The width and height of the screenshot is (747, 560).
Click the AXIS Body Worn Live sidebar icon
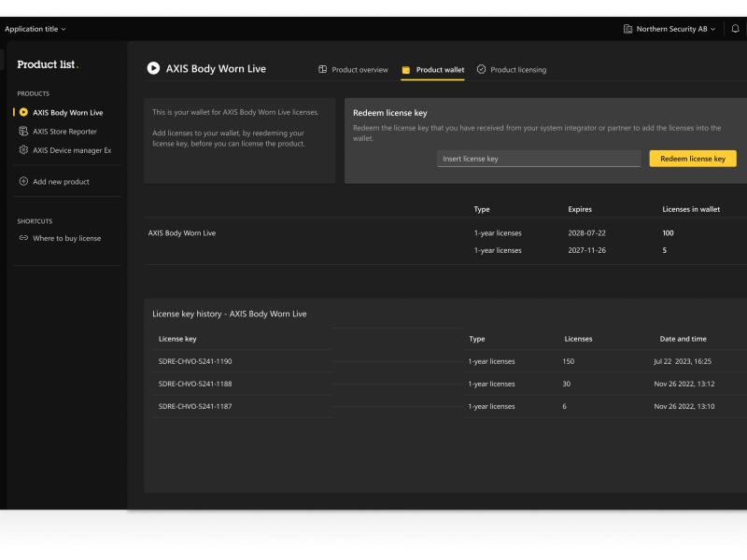[x=23, y=112]
